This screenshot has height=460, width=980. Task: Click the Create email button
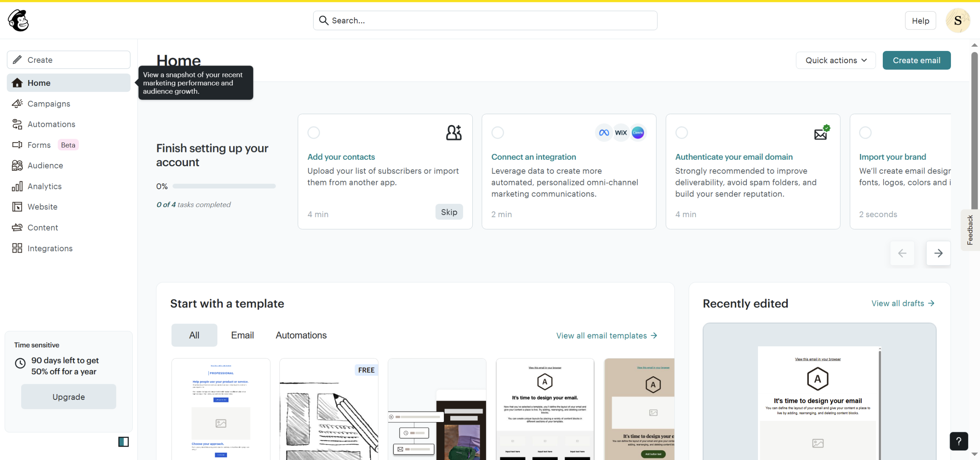[916, 60]
